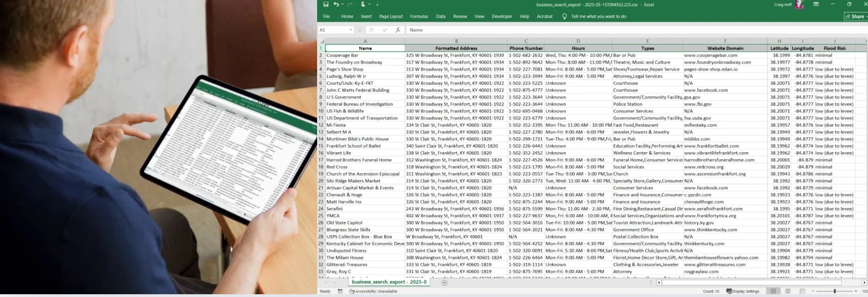Click the horizontal scrollbar track
The width and height of the screenshot is (868, 297).
(x=761, y=282)
